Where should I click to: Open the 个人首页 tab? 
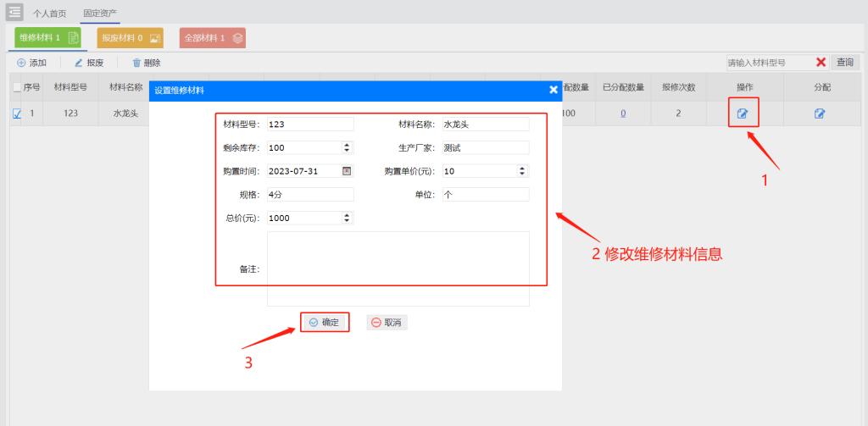(50, 14)
